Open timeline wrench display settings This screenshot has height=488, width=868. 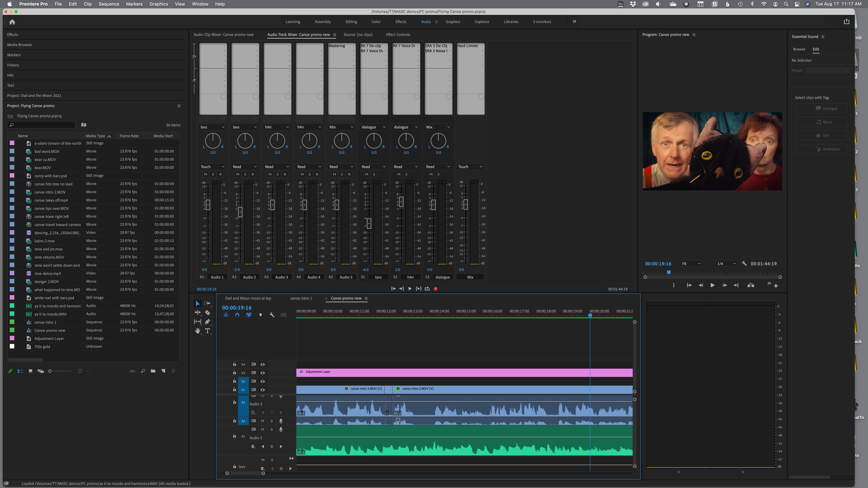coord(272,315)
